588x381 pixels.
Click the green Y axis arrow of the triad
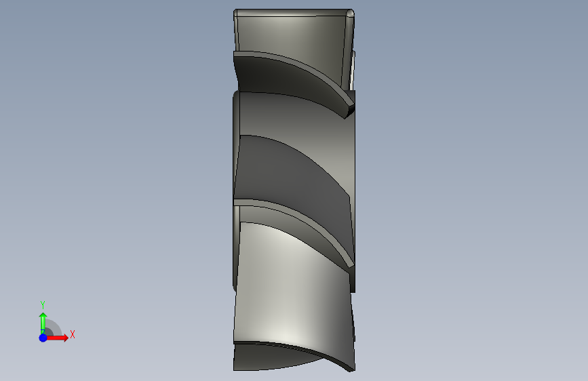43,323
